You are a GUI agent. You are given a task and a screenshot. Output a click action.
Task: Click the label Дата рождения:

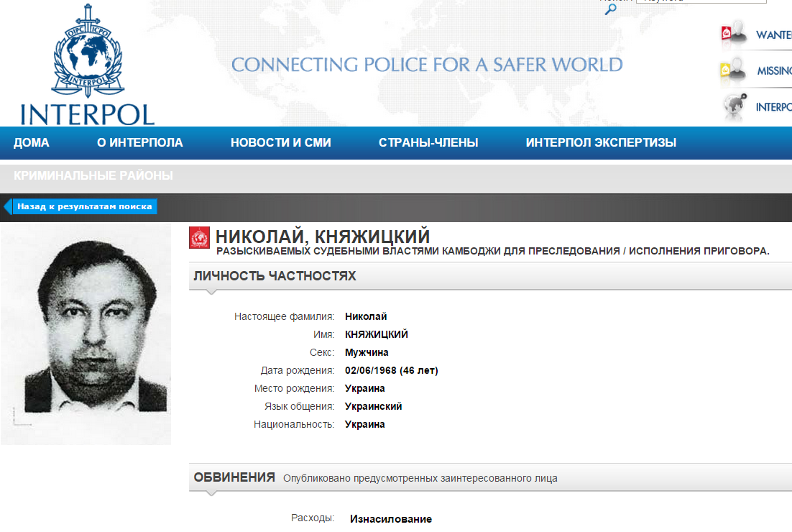pos(297,370)
